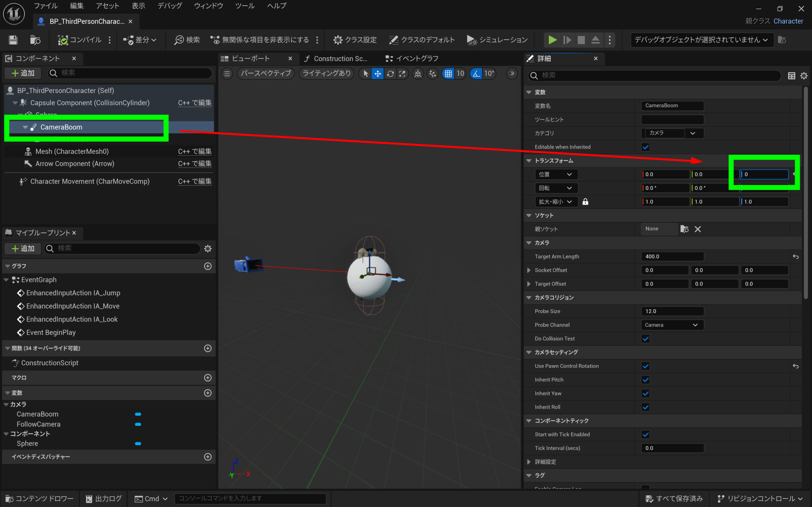Click the コンパイル button
This screenshot has width=812, height=507.
[x=80, y=40]
